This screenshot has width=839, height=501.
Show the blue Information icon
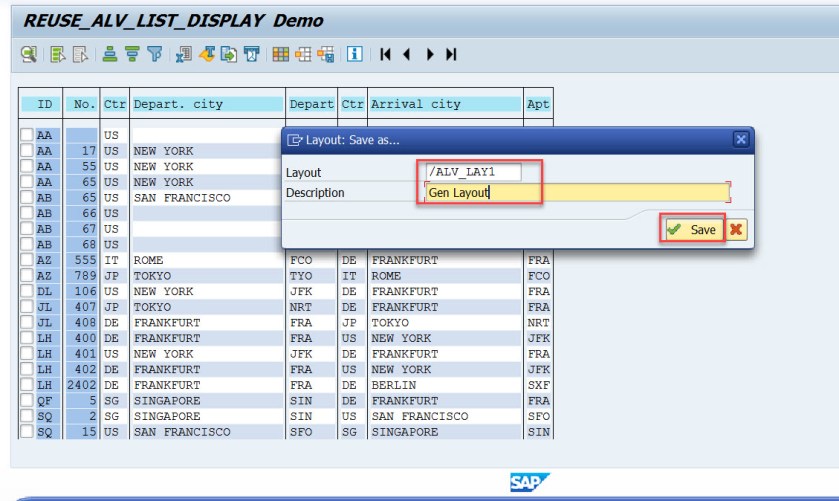click(354, 54)
